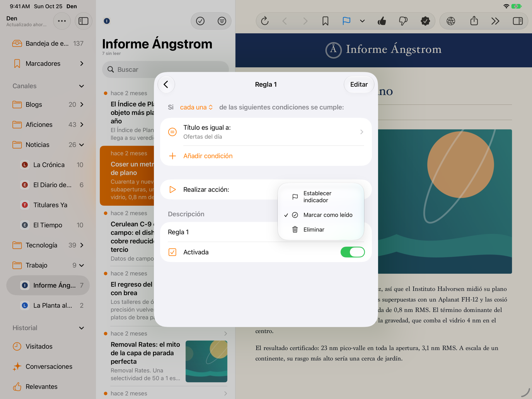532x399 pixels.
Task: Select Informe Áng... feed in sidebar
Action: tap(48, 285)
